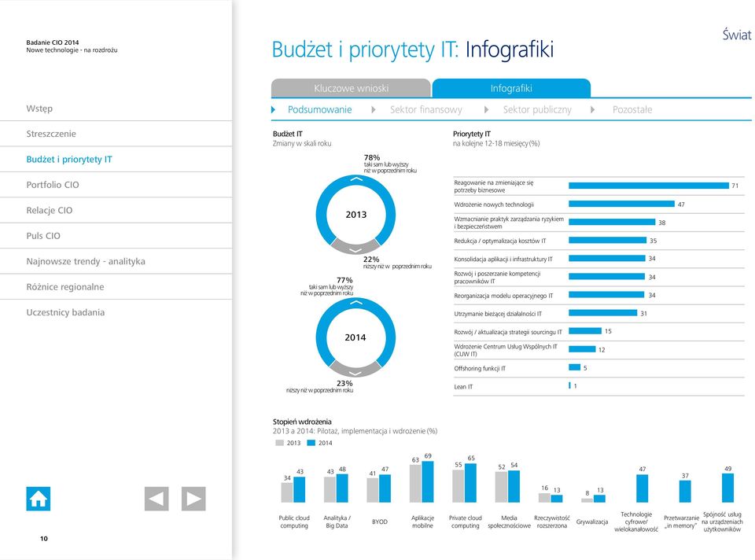Click the Wdrożenie nowych technologii row label
This screenshot has width=755, height=560.
(x=494, y=204)
